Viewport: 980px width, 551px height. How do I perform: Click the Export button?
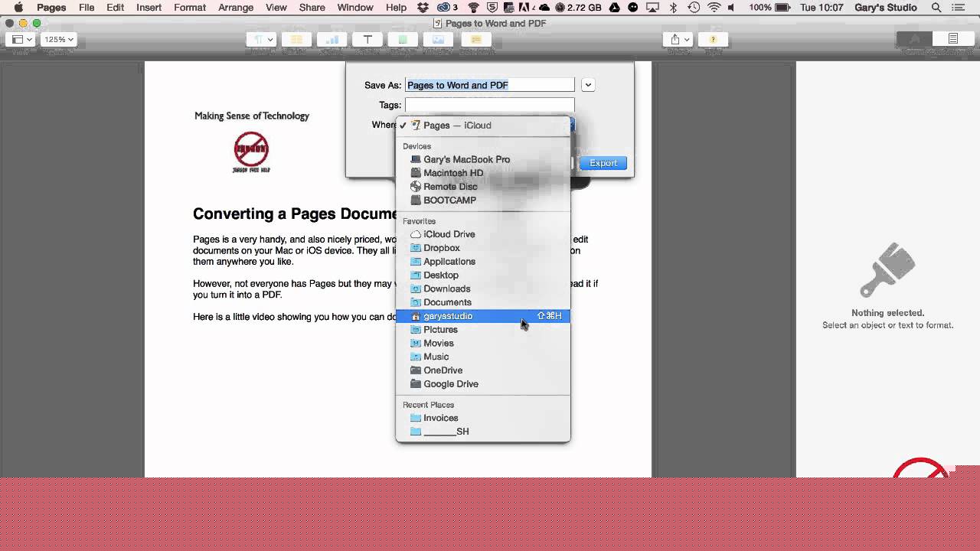click(603, 163)
